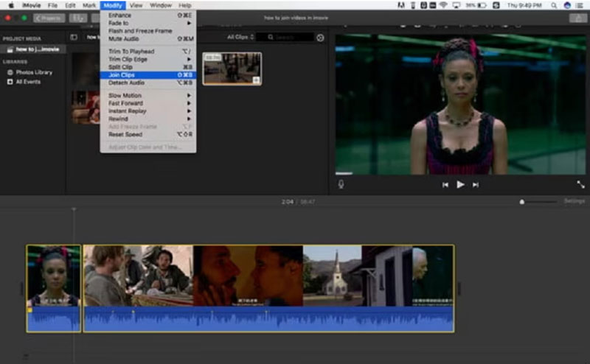This screenshot has height=364, width=590.
Task: Open the Apple menu
Action: [11, 5]
